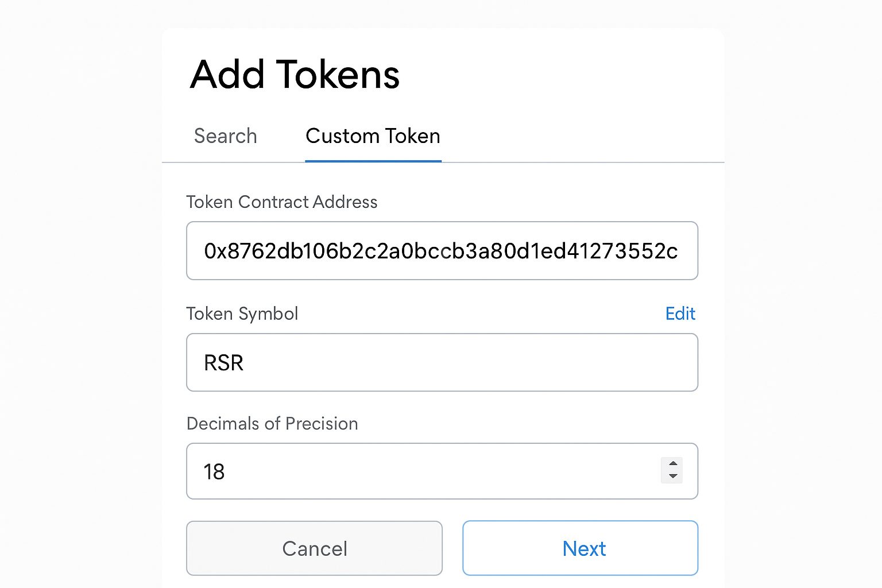882x588 pixels.
Task: Click the 'Add Tokens' heading
Action: pyautogui.click(x=295, y=75)
